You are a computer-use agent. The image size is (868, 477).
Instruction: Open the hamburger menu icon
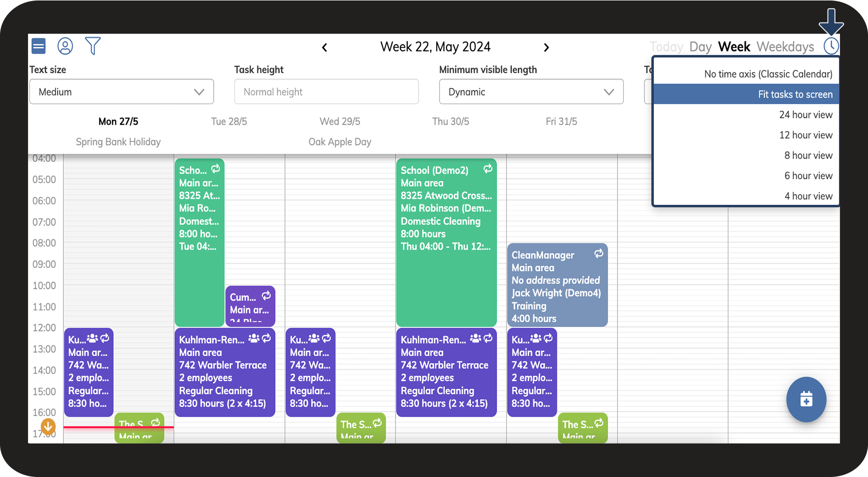click(38, 46)
